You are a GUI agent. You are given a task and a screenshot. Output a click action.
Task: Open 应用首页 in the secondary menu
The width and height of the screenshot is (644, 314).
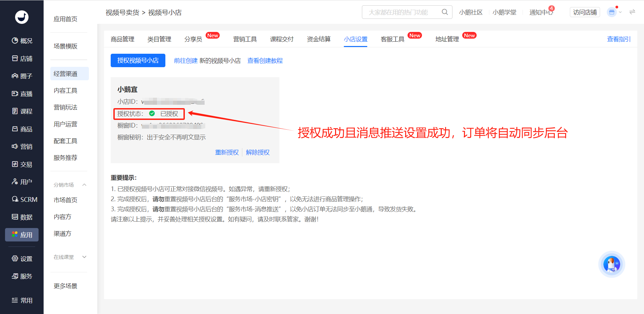pyautogui.click(x=65, y=19)
